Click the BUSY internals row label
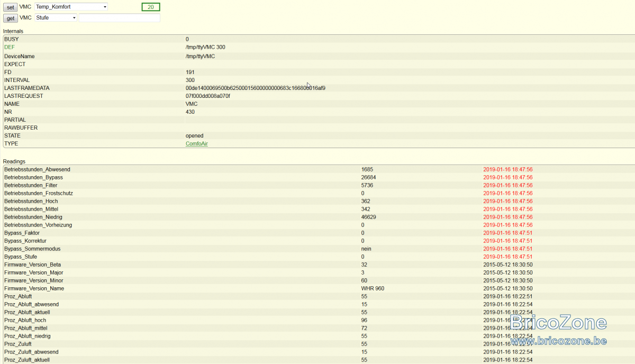635x364 pixels. pos(12,39)
